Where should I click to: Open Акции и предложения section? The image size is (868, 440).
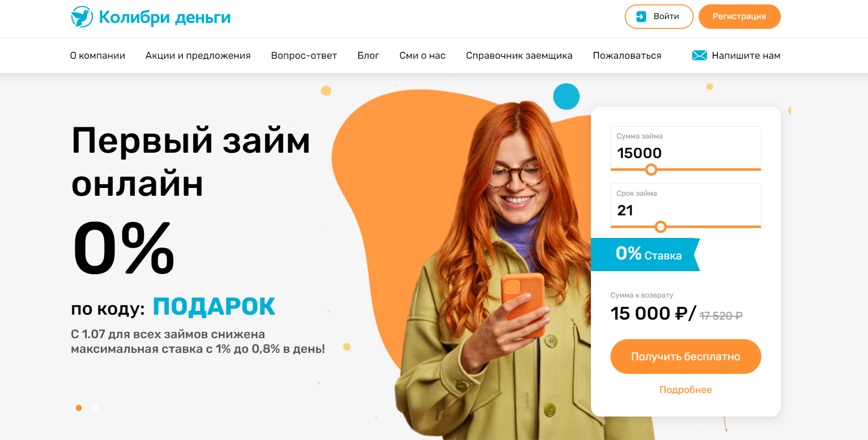click(198, 55)
